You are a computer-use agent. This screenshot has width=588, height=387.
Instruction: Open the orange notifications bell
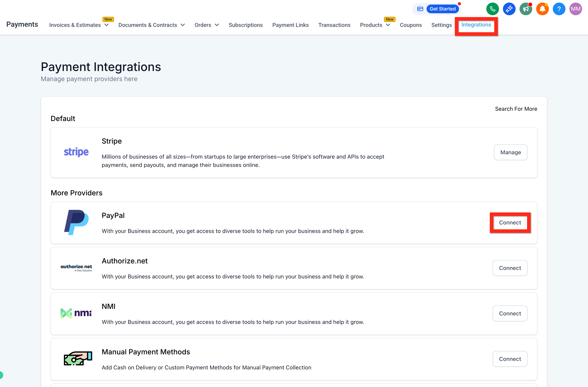(x=542, y=9)
